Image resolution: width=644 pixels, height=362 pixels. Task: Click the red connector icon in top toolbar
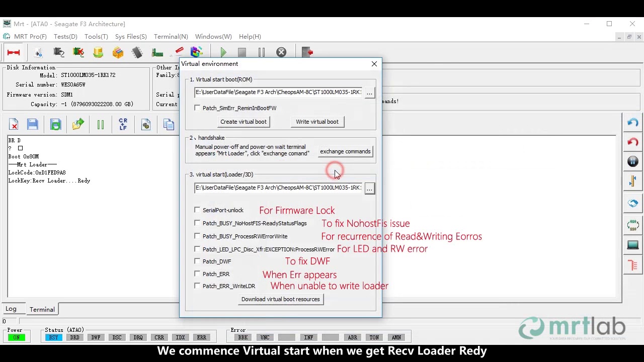coord(14,52)
